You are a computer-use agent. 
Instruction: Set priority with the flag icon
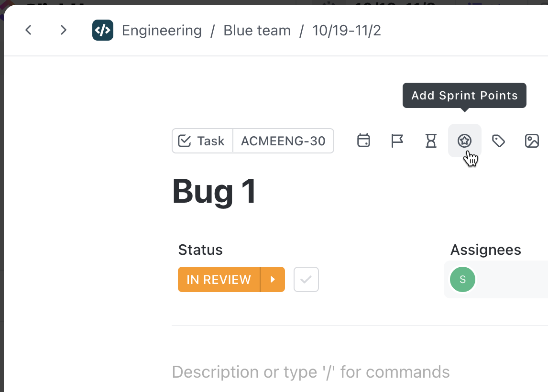click(397, 141)
